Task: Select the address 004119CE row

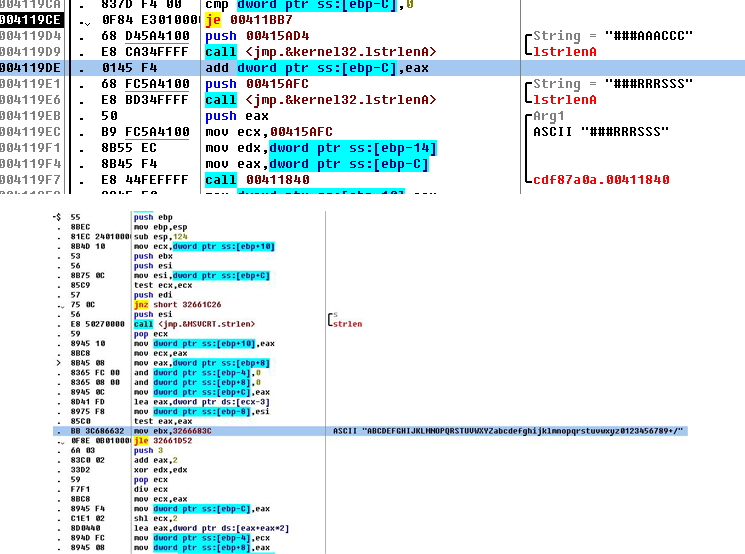Action: 32,20
